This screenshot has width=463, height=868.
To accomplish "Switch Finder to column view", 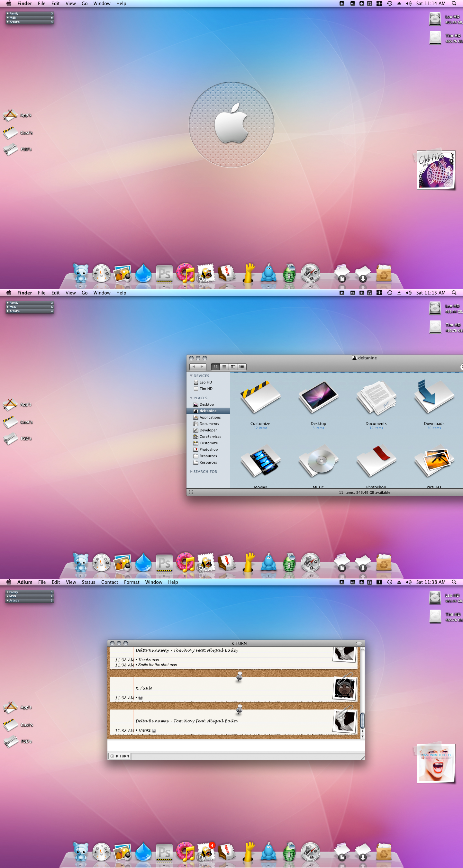I will point(233,366).
